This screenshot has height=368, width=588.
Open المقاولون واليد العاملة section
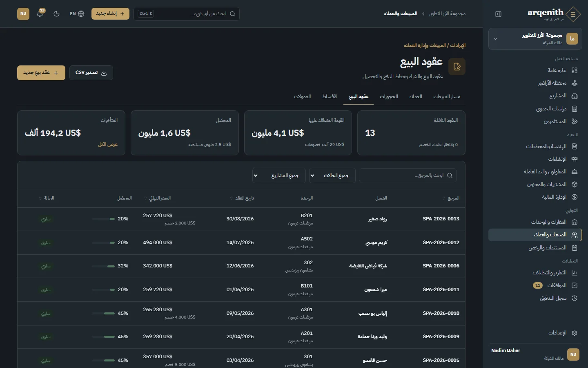(535, 172)
